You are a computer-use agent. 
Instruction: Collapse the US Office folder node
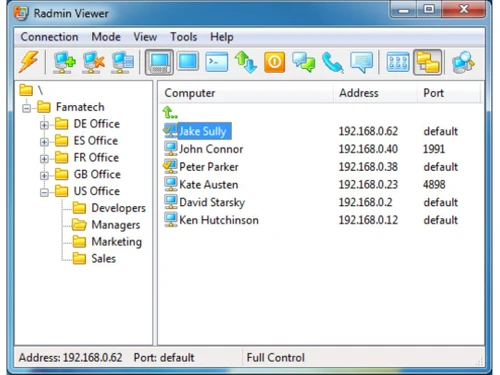[x=44, y=192]
